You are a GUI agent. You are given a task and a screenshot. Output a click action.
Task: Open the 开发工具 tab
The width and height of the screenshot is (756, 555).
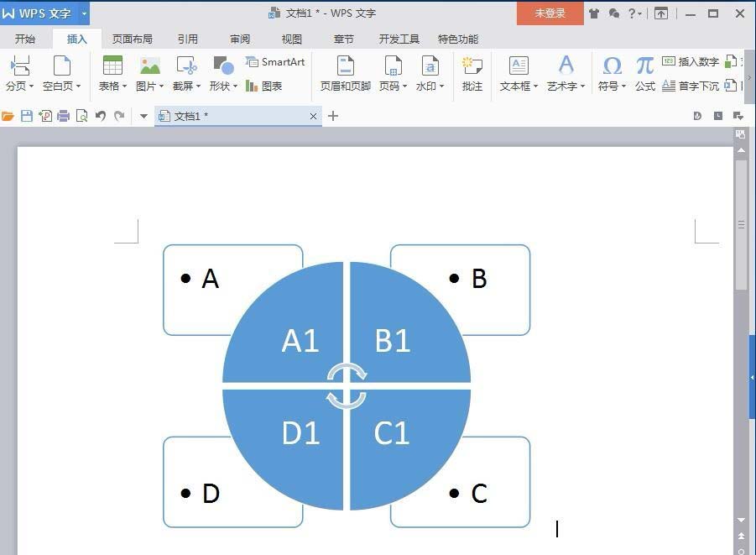[399, 39]
